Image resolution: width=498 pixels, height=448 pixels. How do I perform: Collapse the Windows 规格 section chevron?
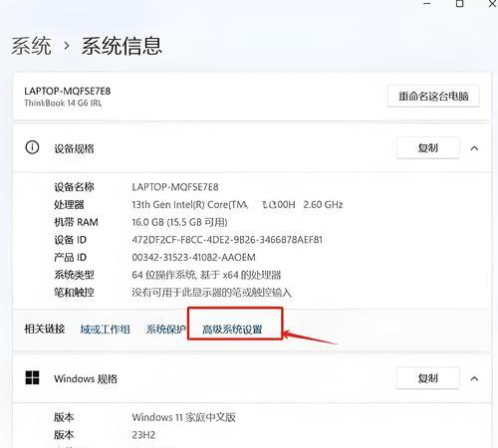(x=474, y=378)
